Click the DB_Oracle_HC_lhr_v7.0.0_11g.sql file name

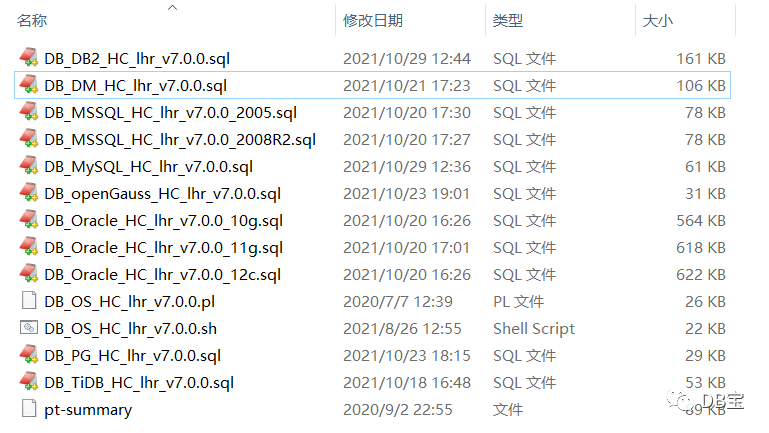coord(163,248)
